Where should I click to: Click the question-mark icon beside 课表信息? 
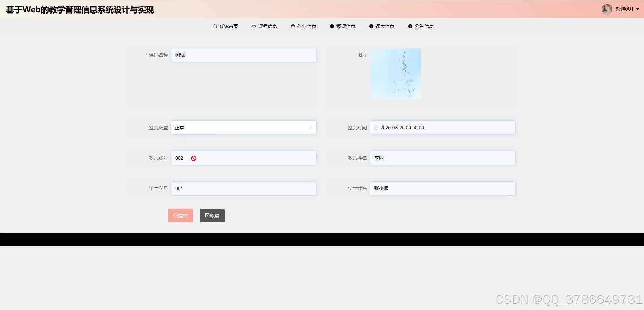click(x=371, y=26)
